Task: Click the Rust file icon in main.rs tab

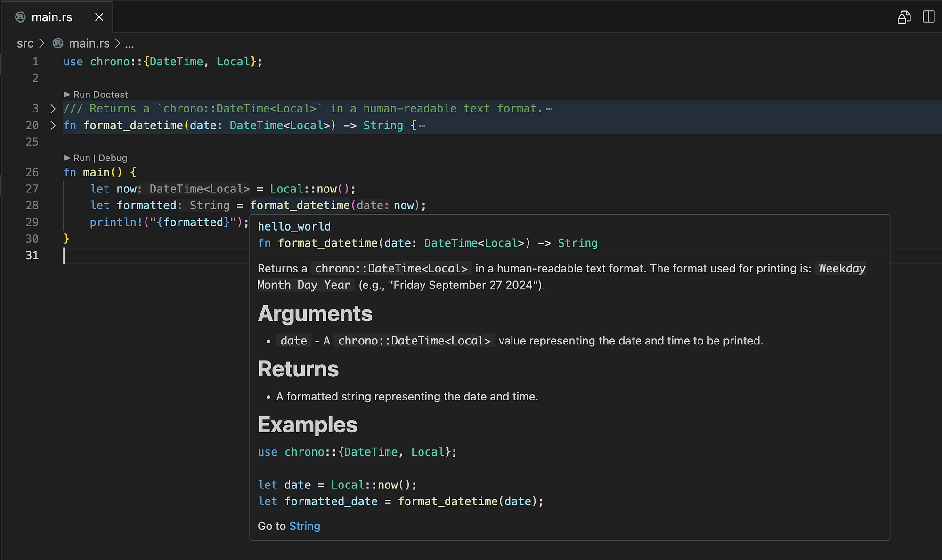Action: pyautogui.click(x=20, y=17)
